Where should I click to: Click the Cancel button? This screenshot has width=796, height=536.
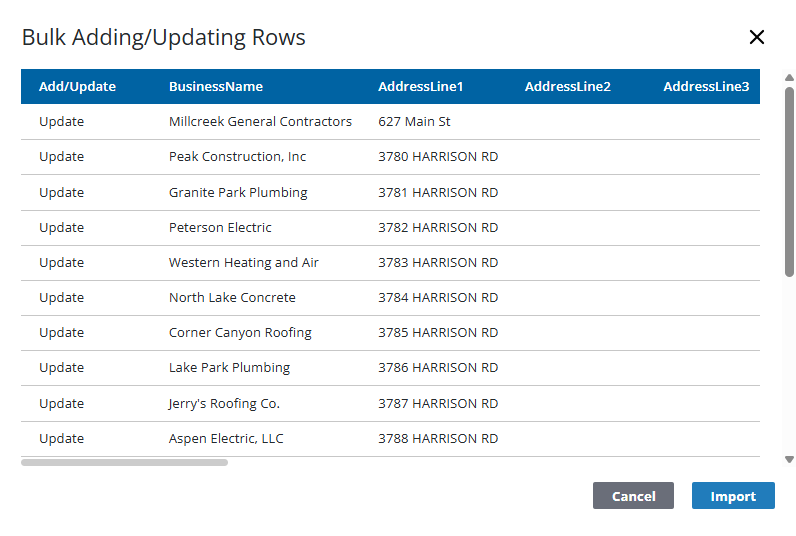(x=633, y=496)
